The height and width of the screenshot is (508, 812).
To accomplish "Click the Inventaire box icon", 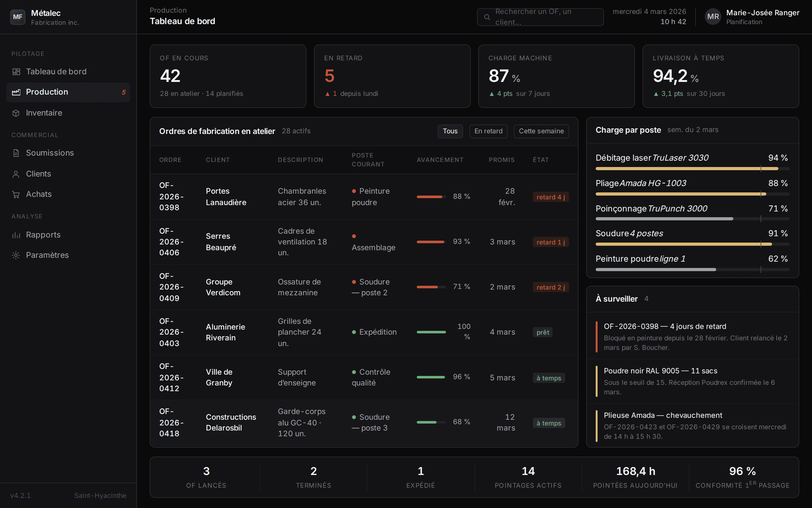I will 16,113.
